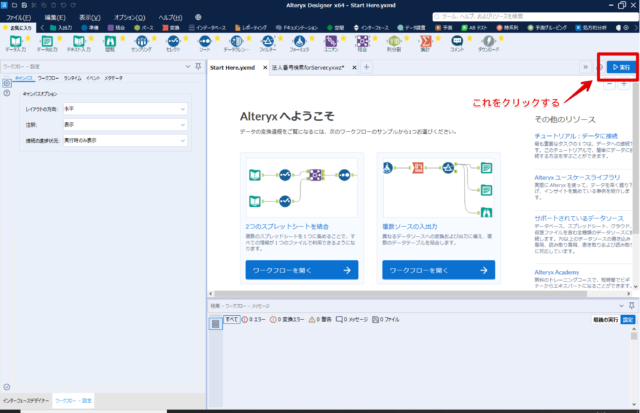
Task: Toggle the 0 警告 filter
Action: point(320,320)
